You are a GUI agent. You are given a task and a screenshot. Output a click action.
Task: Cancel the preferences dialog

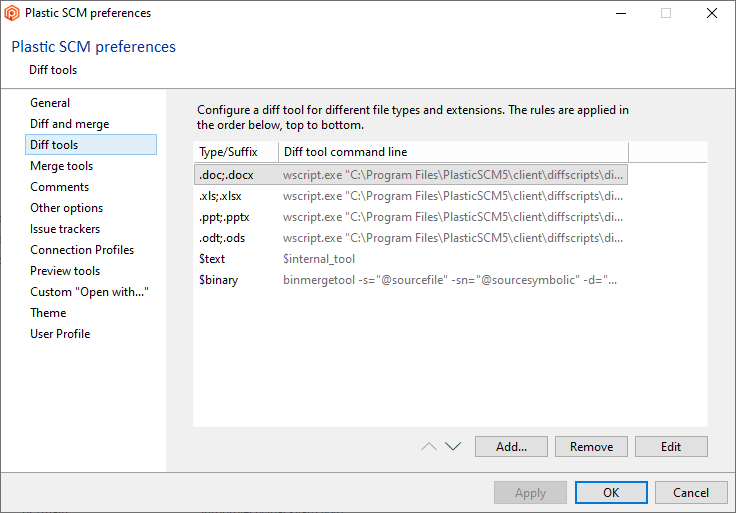[x=691, y=492]
